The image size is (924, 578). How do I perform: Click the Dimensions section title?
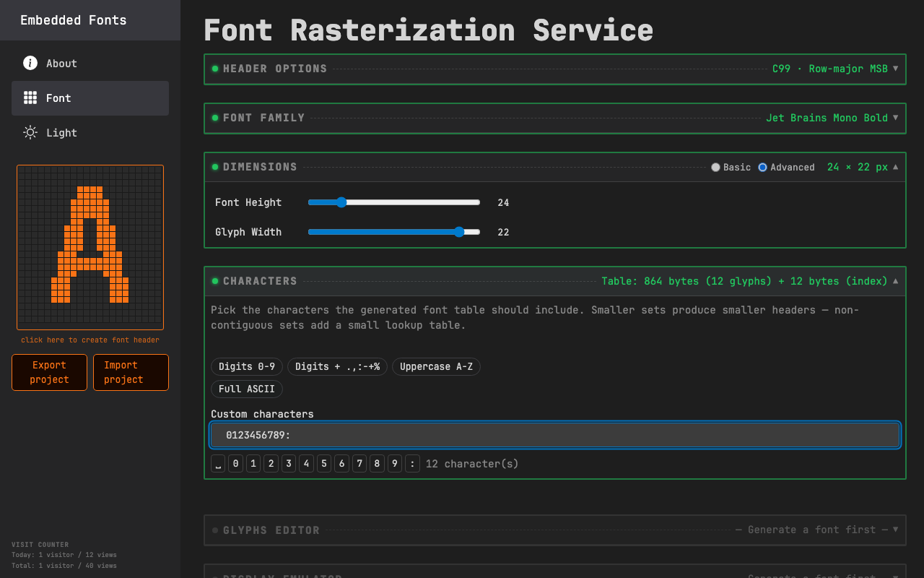coord(260,167)
